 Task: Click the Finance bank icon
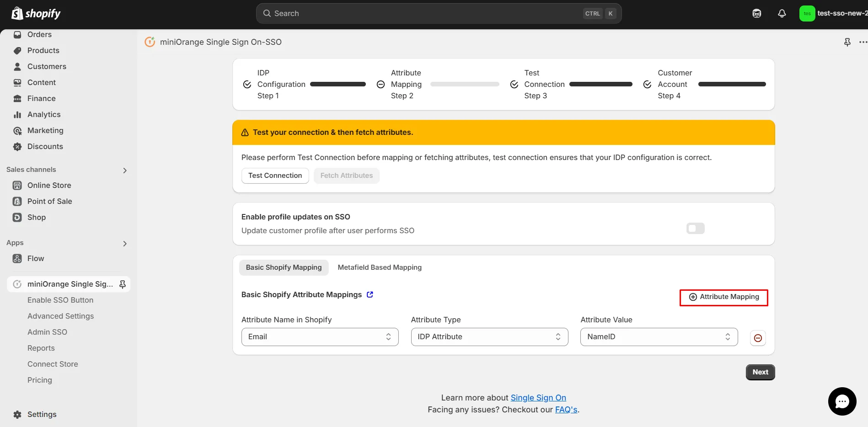[x=17, y=98]
